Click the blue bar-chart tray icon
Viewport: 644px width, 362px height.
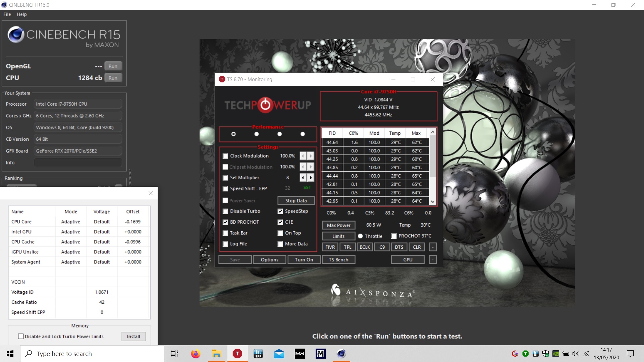pos(536,354)
